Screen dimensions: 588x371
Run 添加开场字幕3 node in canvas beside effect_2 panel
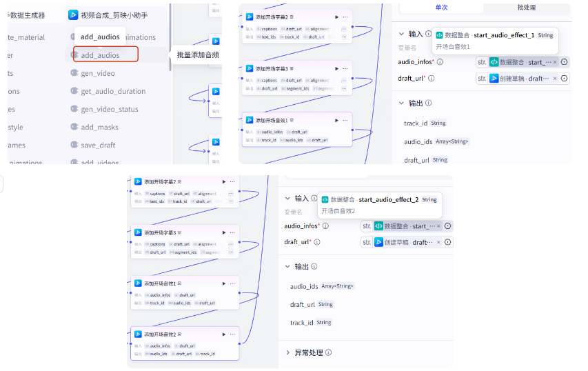tap(224, 232)
